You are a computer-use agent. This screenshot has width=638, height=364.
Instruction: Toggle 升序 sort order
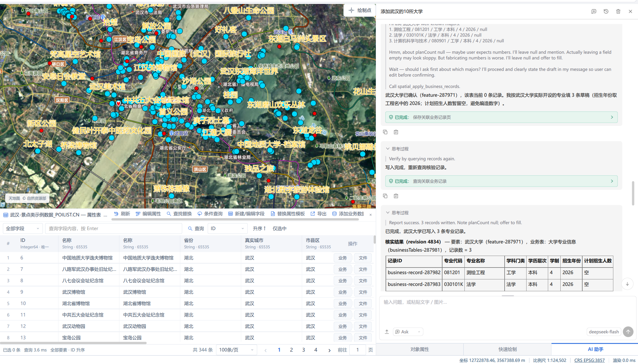click(259, 228)
